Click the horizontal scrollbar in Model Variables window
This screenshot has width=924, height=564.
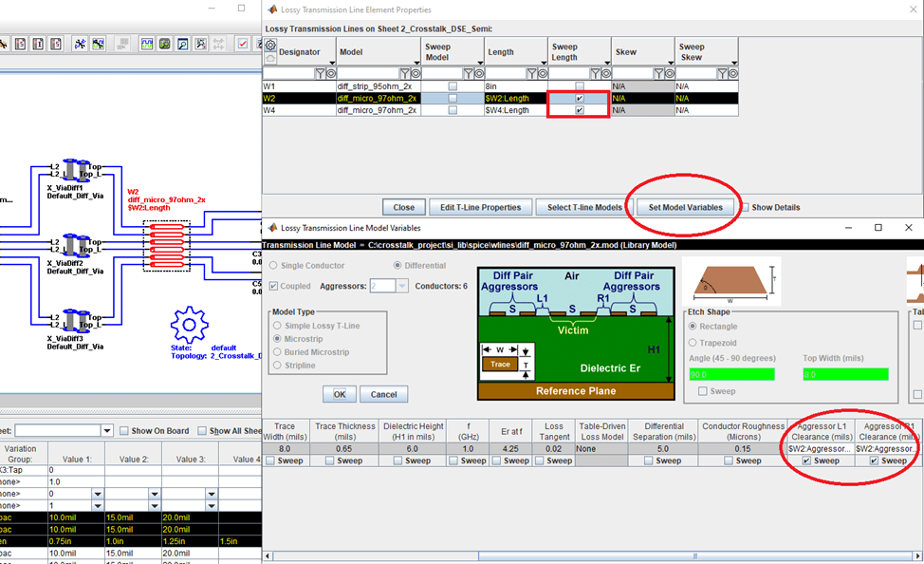point(592,555)
